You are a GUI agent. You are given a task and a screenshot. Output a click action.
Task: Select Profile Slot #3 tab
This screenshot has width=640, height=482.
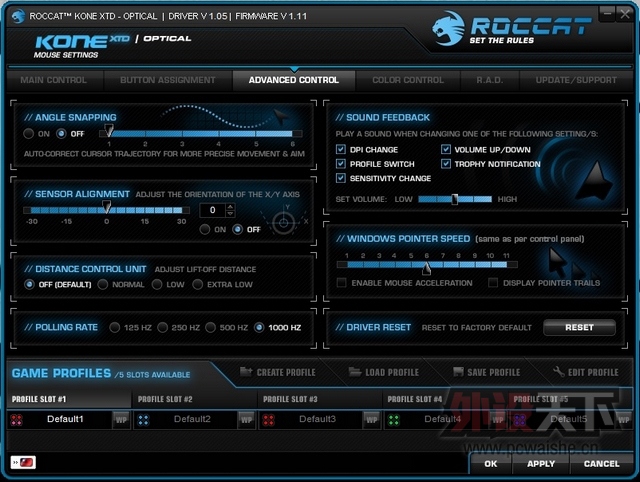[x=320, y=399]
